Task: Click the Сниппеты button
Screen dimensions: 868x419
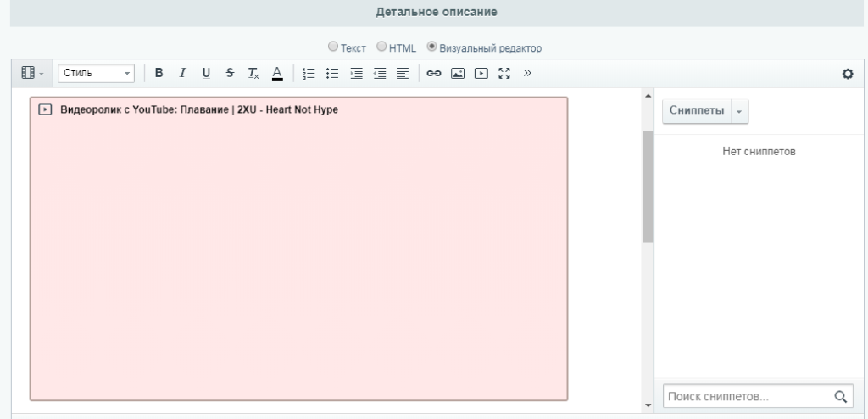Action: coord(696,112)
